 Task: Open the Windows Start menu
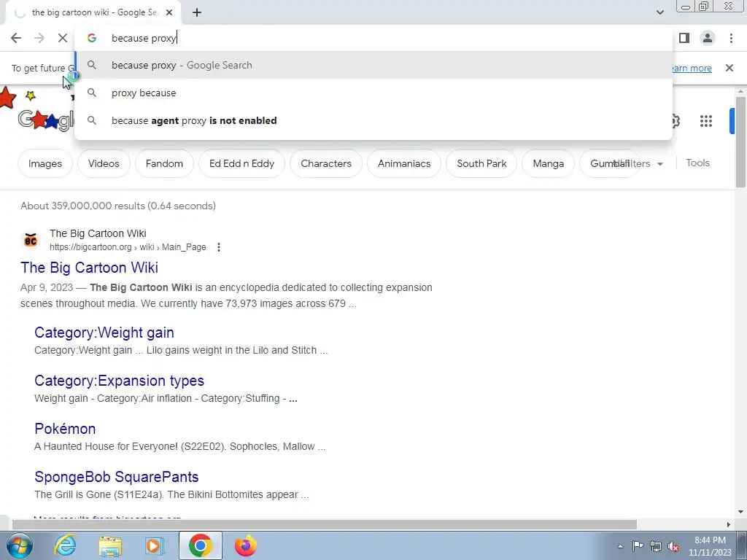click(x=20, y=545)
